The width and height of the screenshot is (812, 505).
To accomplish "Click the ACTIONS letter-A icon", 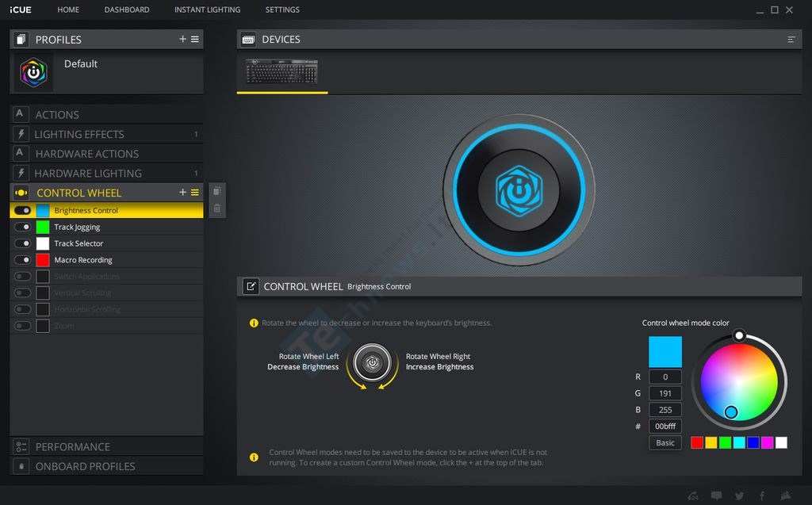I will [20, 114].
